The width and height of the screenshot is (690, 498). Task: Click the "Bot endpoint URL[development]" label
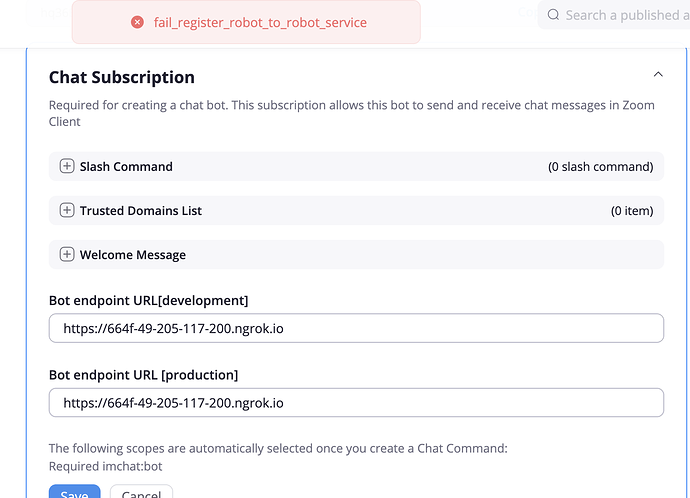tap(148, 300)
